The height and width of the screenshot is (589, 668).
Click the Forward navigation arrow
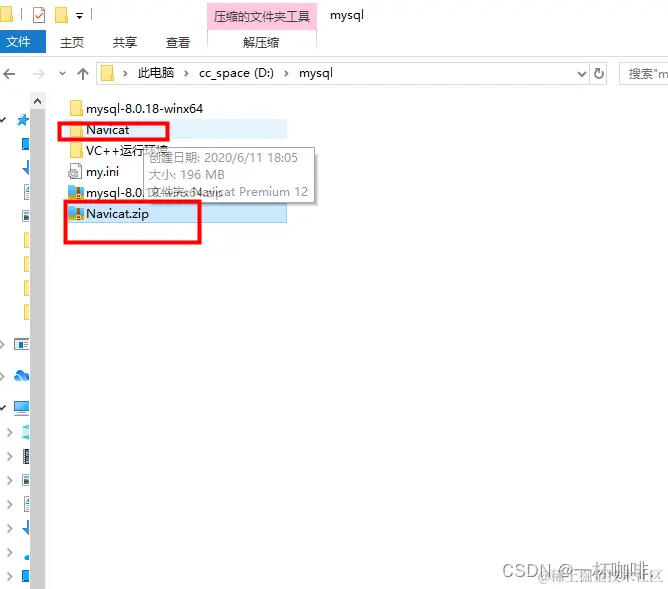[38, 74]
